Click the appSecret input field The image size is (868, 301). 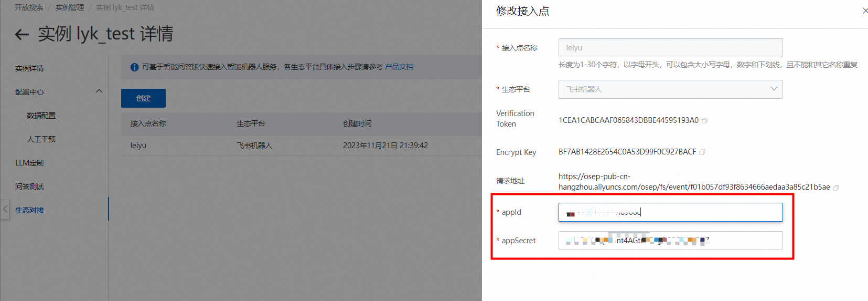(x=670, y=241)
